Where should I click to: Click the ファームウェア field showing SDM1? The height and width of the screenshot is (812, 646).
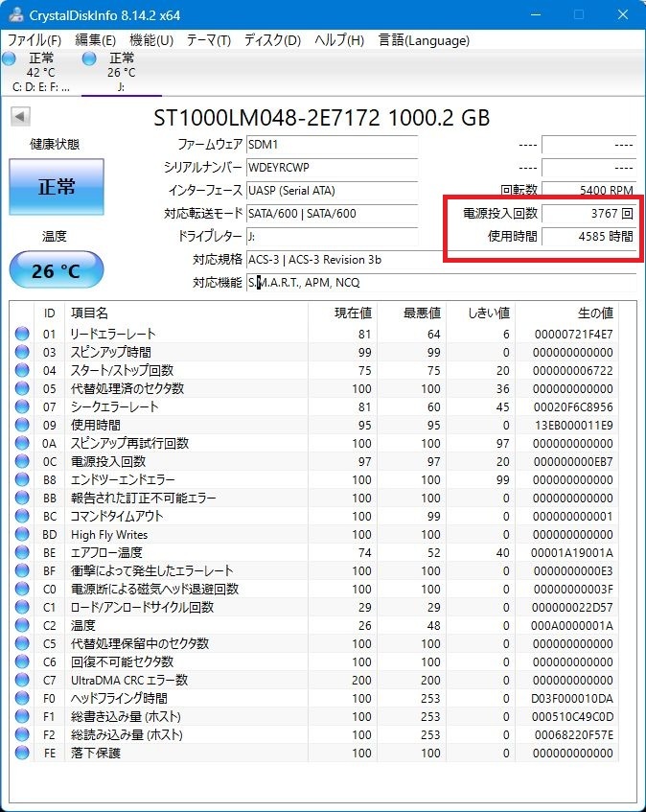[331, 144]
